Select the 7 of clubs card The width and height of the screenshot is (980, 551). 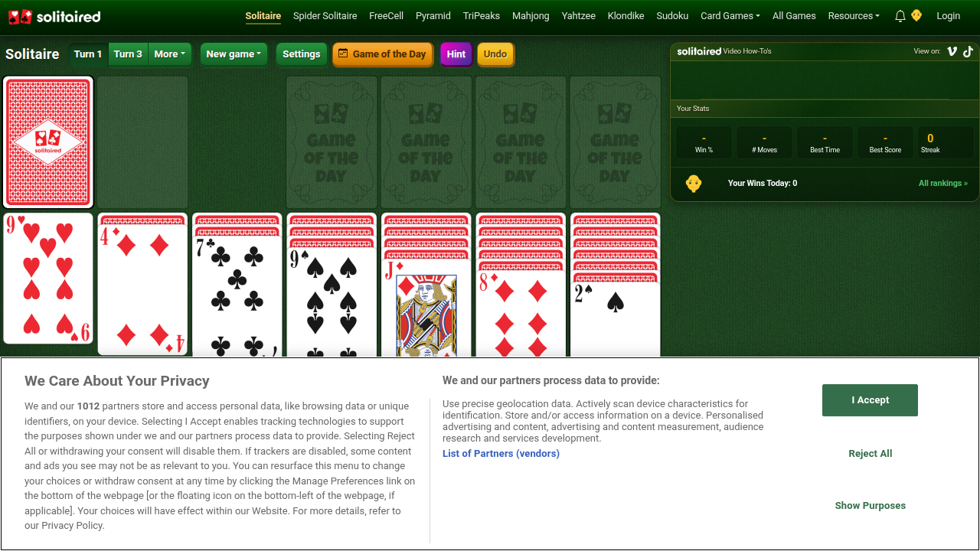pyautogui.click(x=237, y=296)
